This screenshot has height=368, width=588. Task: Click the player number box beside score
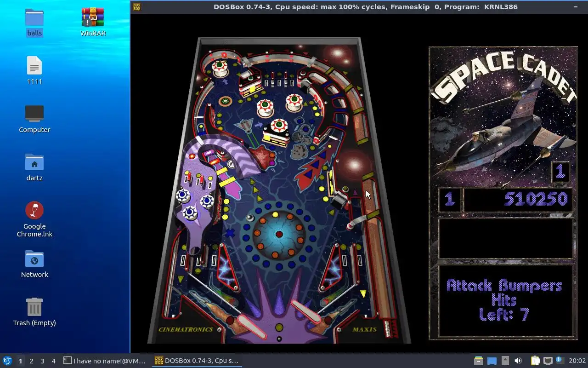pyautogui.click(x=449, y=199)
